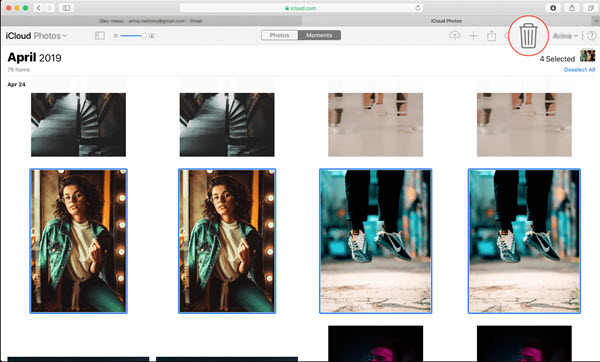Click the April 2019 heading
600x362 pixels.
[x=34, y=57]
